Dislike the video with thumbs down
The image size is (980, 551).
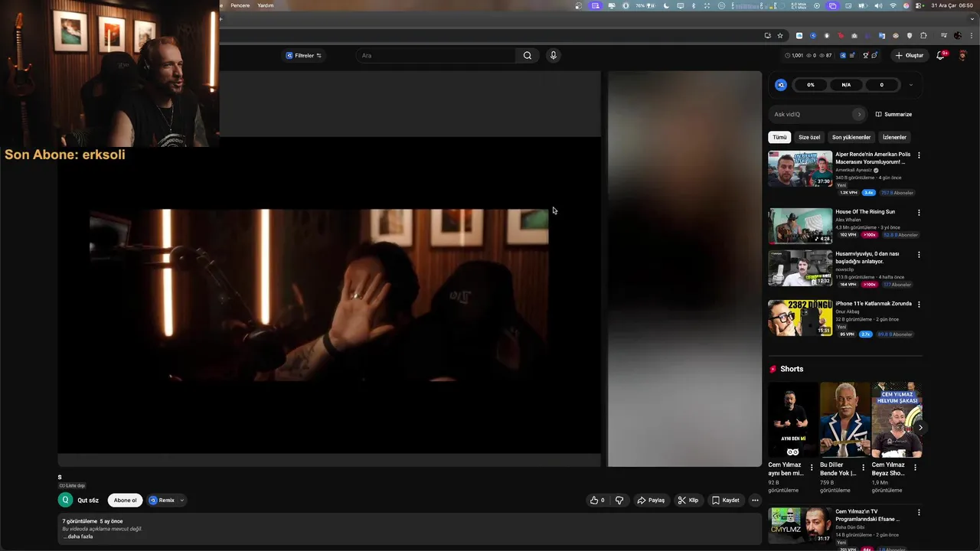(619, 500)
